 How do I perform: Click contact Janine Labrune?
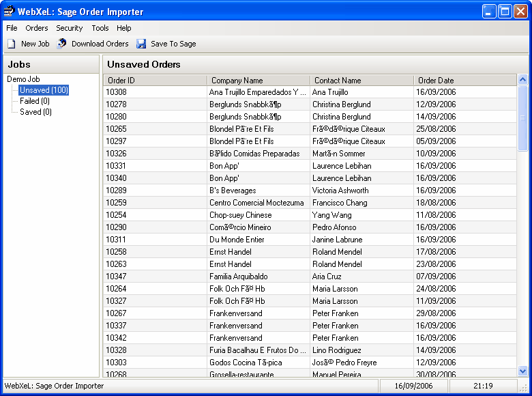pos(337,240)
